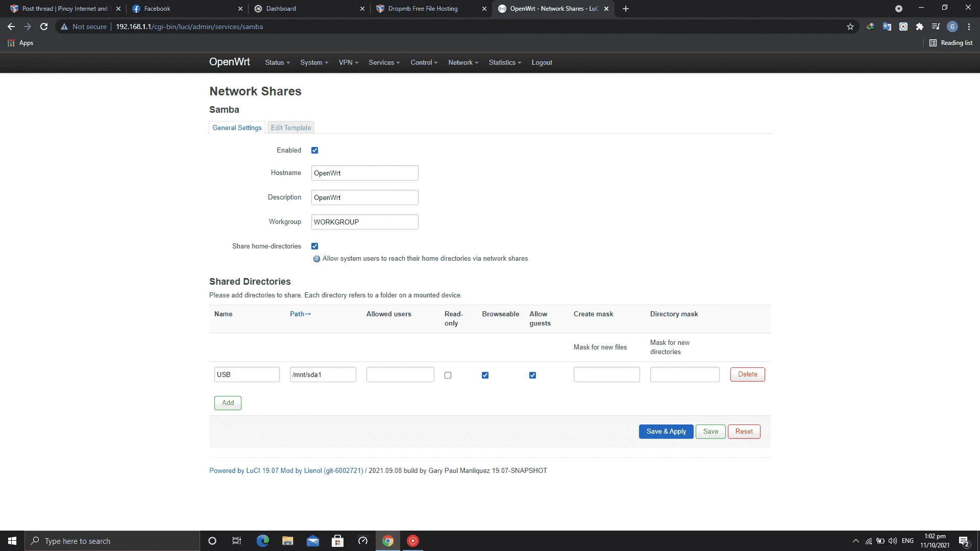
Task: Expand the System menu
Action: point(314,63)
